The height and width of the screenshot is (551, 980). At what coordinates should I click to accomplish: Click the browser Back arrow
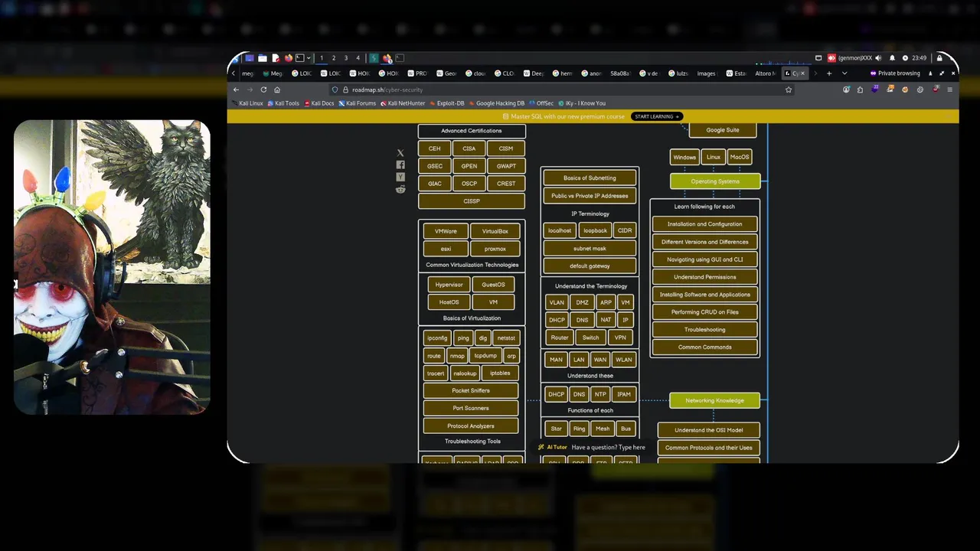[236, 90]
